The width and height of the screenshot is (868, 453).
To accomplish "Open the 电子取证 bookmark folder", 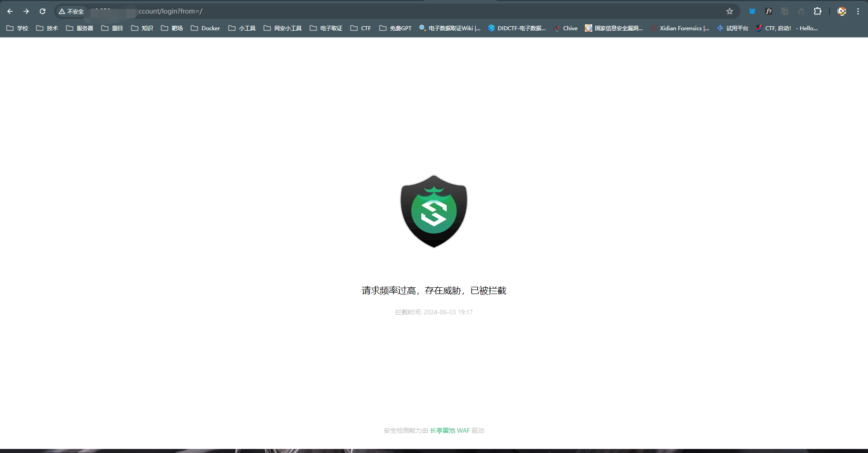I will pyautogui.click(x=326, y=28).
